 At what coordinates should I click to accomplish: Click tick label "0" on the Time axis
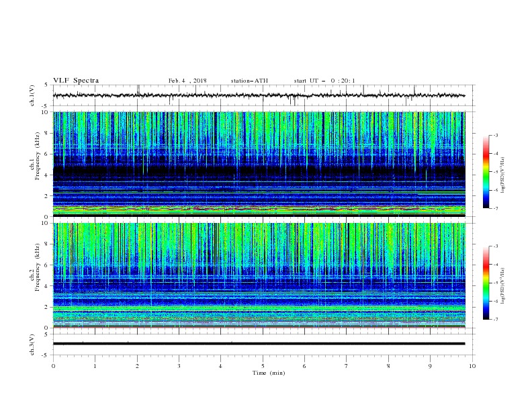coord(53,366)
